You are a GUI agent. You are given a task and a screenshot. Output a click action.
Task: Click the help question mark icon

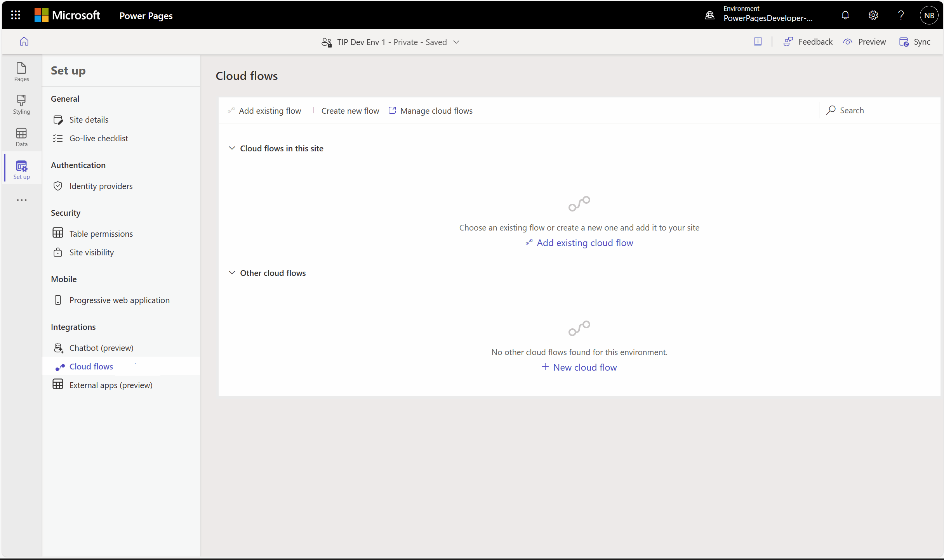901,16
